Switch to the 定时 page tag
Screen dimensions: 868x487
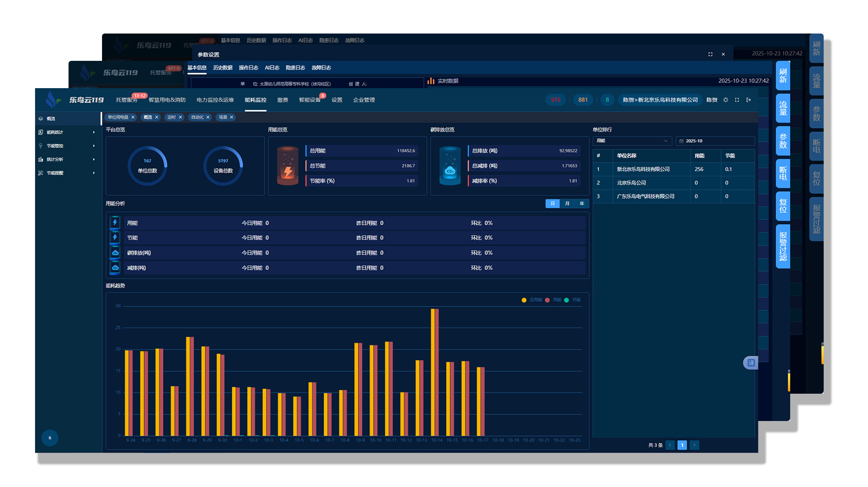[x=172, y=117]
